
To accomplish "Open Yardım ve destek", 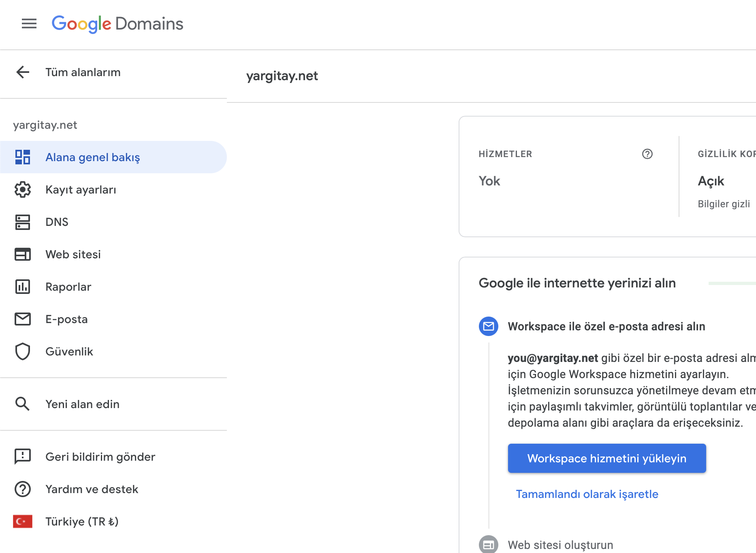I will pyautogui.click(x=113, y=489).
